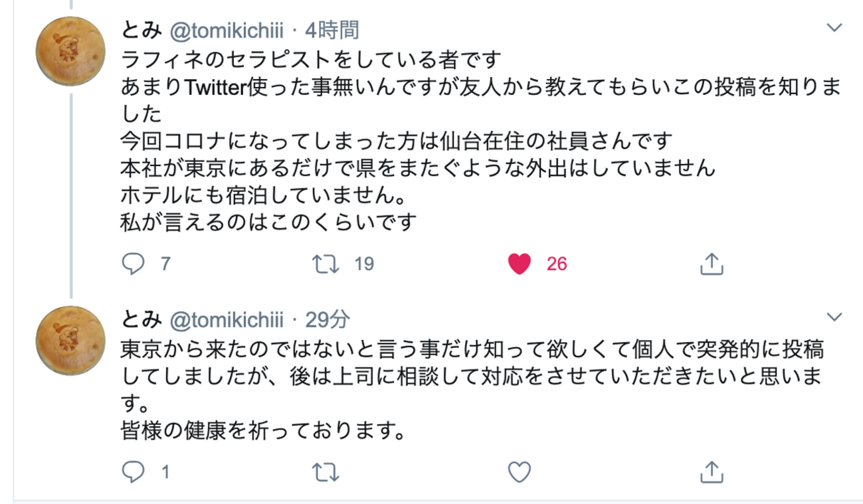Open the first tweet's more options chevron
Image resolution: width=863 pixels, height=504 pixels.
point(833,28)
